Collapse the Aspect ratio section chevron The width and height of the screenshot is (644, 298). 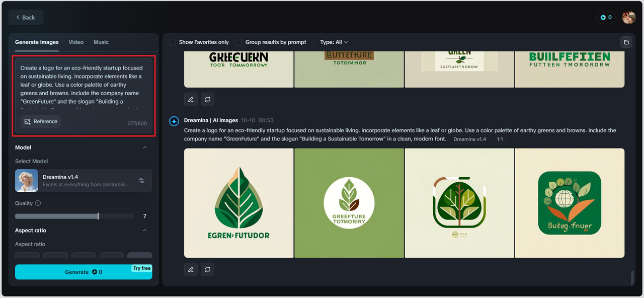(145, 231)
